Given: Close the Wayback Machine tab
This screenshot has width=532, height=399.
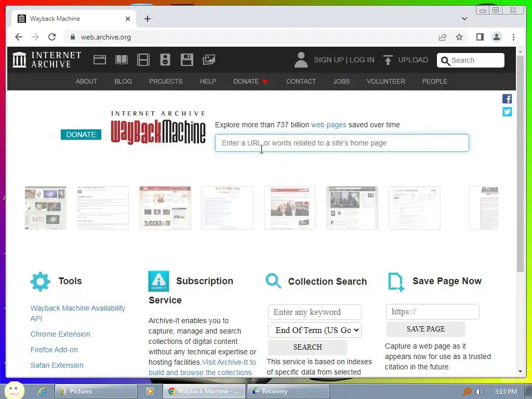Looking at the screenshot, I should coord(128,19).
